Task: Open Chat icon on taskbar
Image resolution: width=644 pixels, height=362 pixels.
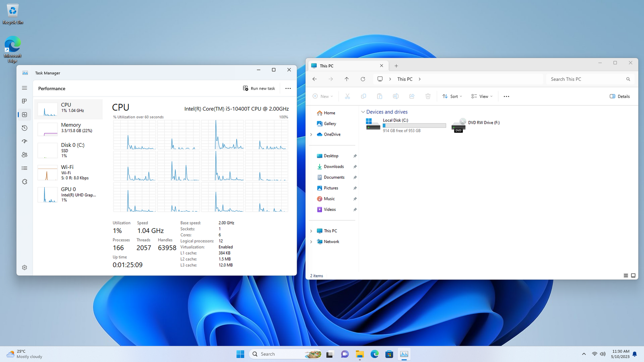Action: coord(345,354)
